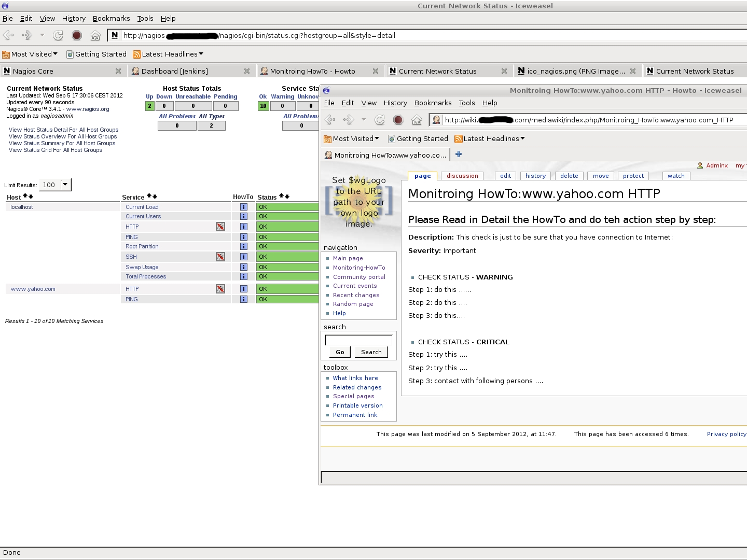Viewport: 747px width, 560px height.
Task: Expand Latest Headlines in wiki window
Action: coord(490,138)
